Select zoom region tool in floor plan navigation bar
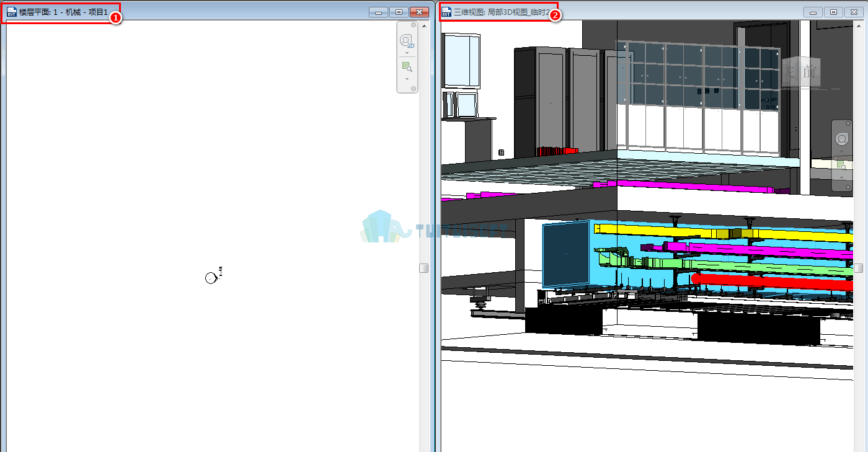This screenshot has height=452, width=868. pyautogui.click(x=407, y=67)
